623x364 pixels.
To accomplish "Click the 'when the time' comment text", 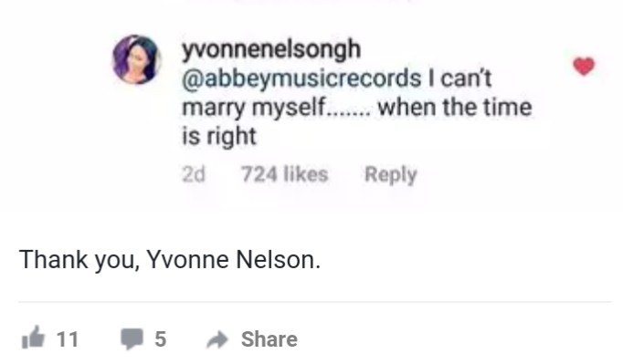I will [455, 107].
